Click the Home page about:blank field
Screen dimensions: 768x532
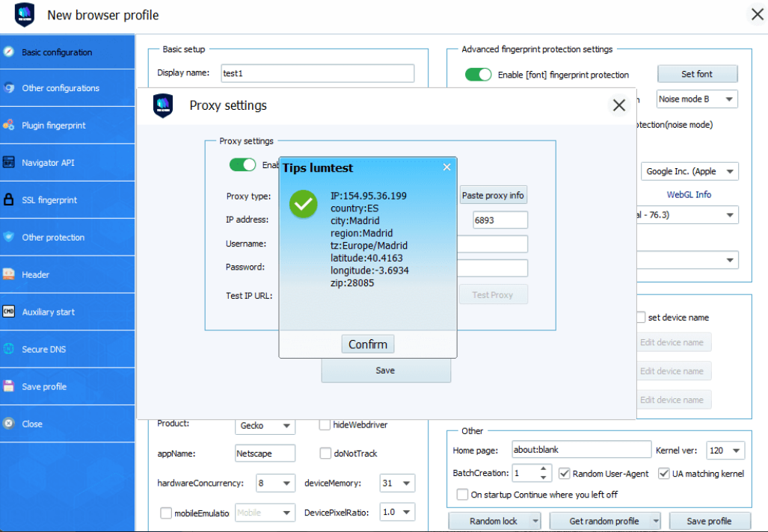click(581, 450)
